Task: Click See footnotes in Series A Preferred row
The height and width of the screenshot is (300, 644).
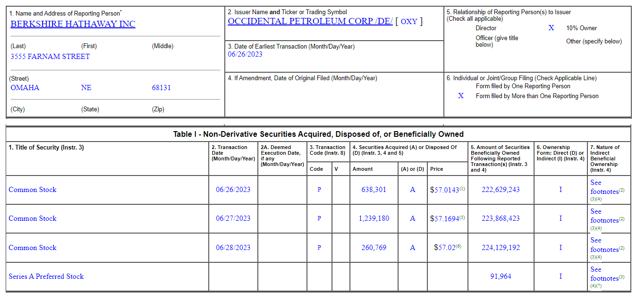Action: pyautogui.click(x=604, y=274)
